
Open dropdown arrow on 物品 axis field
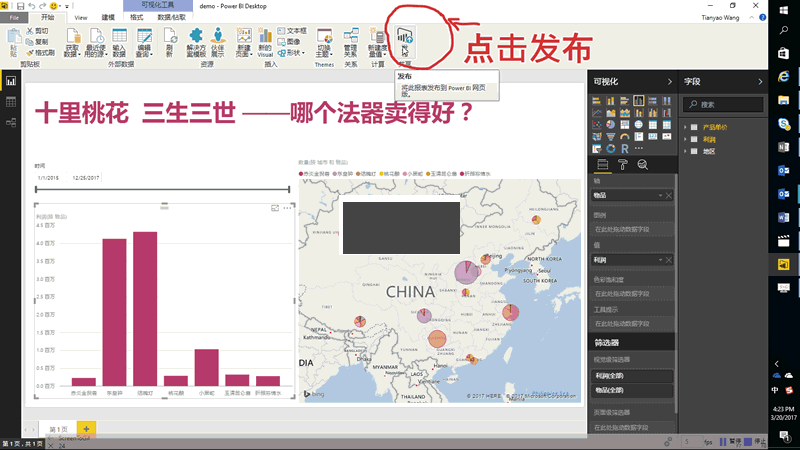pos(661,195)
